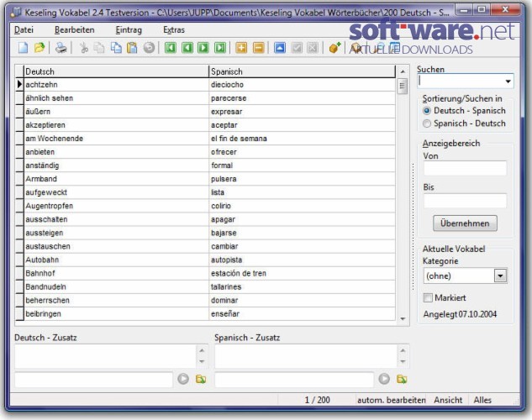Image resolution: width=532 pixels, height=420 pixels.
Task: Select the 'Bandnudeln' cell
Action: pyautogui.click(x=116, y=286)
